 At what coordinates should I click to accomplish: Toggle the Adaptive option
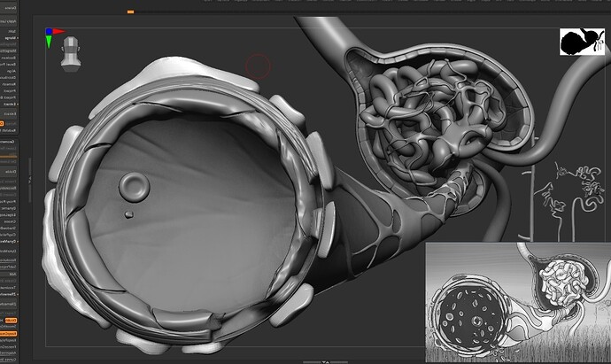(x=9, y=353)
